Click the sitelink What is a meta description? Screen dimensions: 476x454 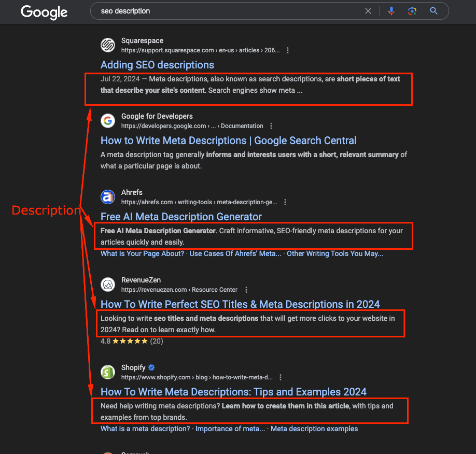coord(144,429)
